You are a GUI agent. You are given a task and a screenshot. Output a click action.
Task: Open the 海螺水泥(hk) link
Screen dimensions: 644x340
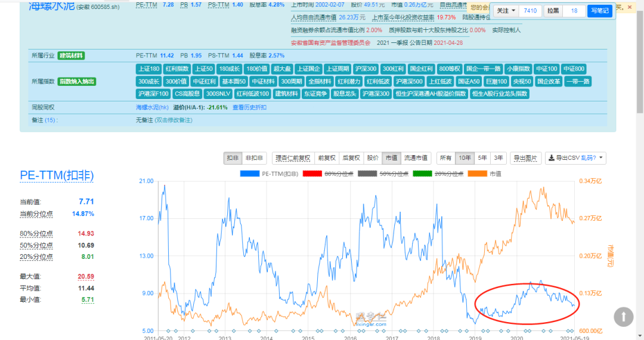tap(152, 107)
